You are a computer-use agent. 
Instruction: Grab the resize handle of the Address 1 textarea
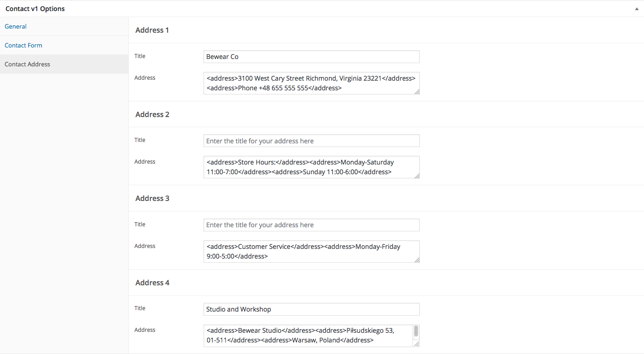[417, 91]
